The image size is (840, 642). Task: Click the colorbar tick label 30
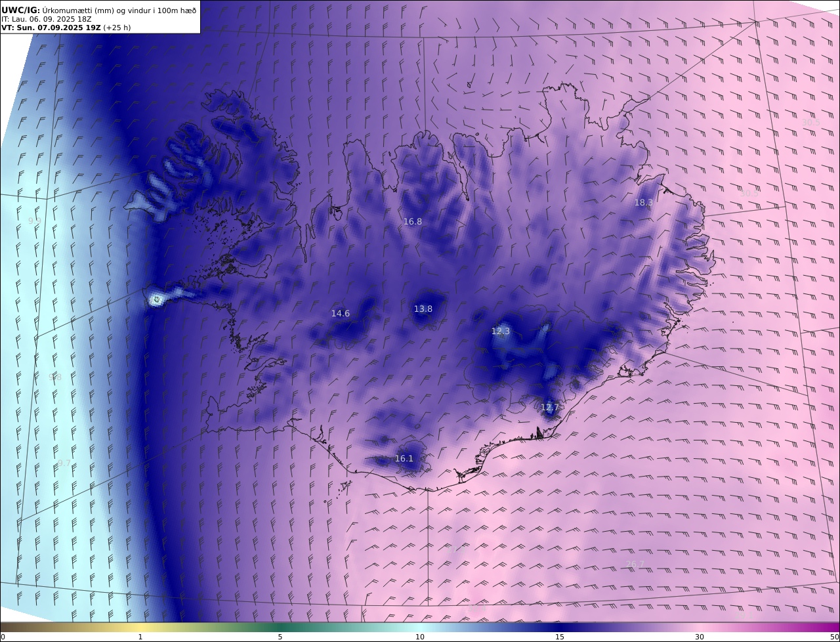[x=700, y=637]
